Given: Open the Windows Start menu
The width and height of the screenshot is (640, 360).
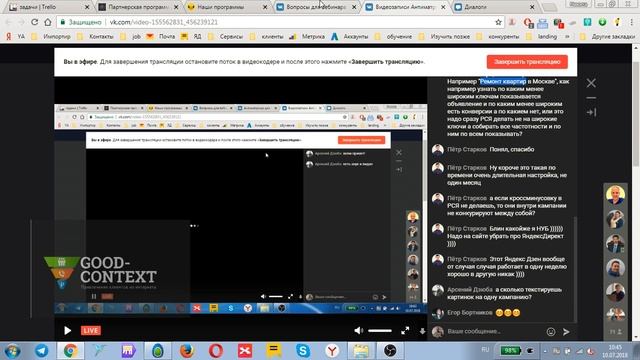Looking at the screenshot, I should pos(12,351).
